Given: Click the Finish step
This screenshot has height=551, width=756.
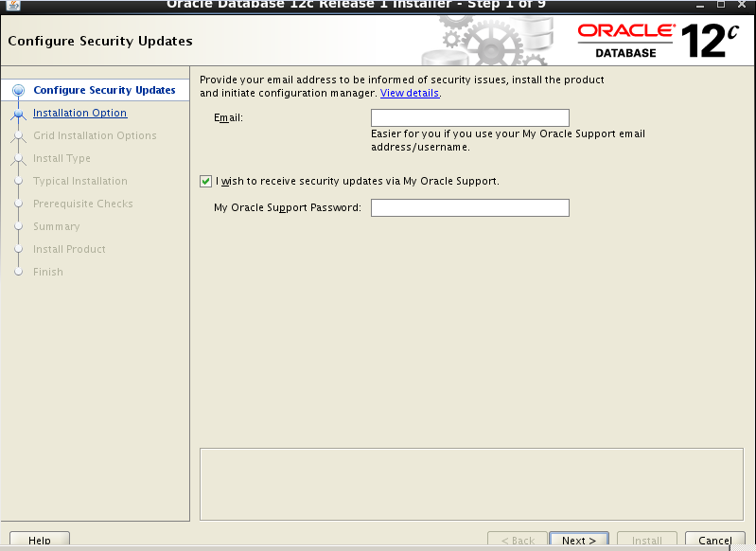Looking at the screenshot, I should pos(47,272).
